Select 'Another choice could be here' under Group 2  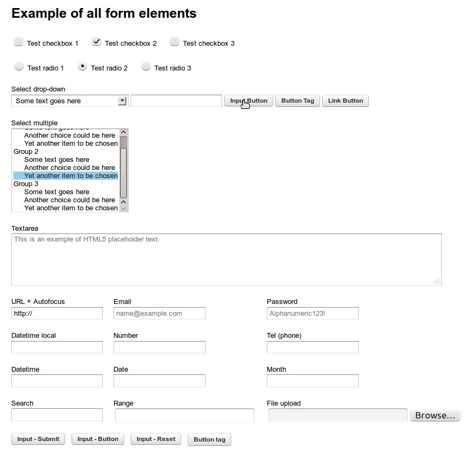click(x=69, y=168)
